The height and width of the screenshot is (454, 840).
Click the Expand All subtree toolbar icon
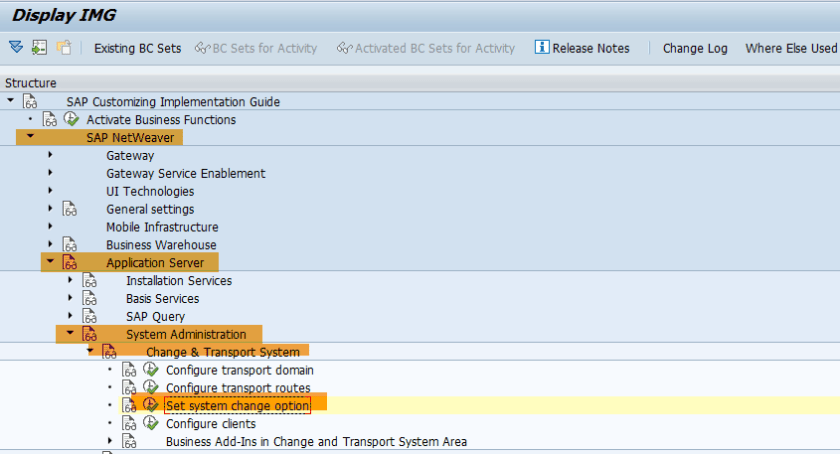(15, 47)
